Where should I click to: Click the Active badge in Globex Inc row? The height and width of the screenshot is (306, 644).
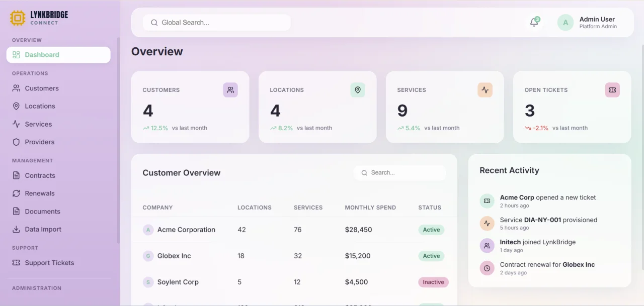point(431,256)
